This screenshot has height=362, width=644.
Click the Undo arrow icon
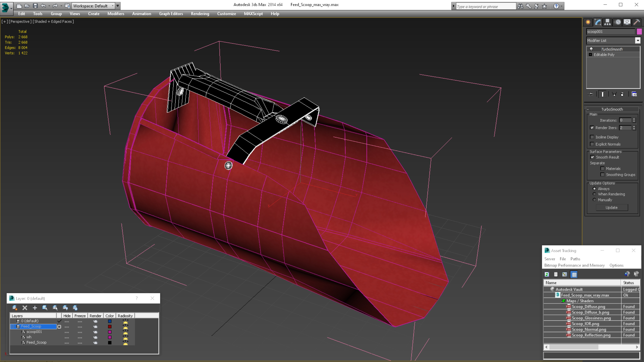43,6
